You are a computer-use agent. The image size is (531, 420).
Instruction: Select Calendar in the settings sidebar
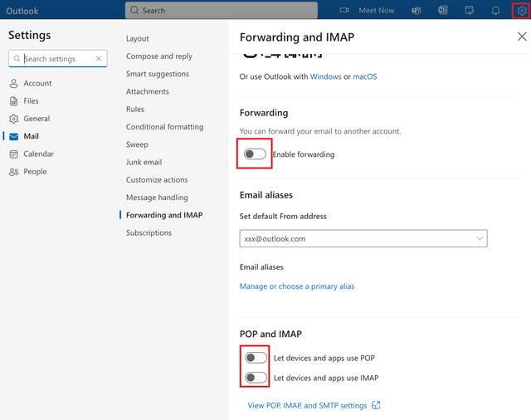pyautogui.click(x=38, y=154)
